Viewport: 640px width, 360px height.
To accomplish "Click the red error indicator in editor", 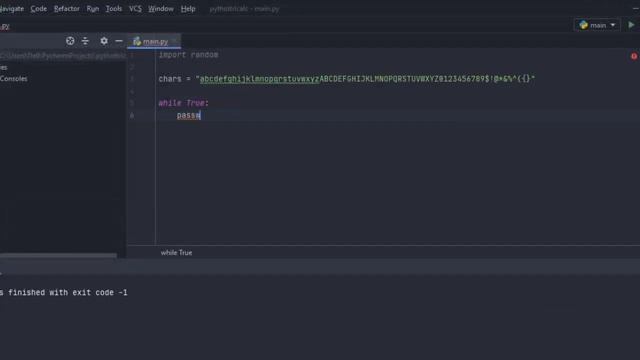I will click(x=634, y=56).
